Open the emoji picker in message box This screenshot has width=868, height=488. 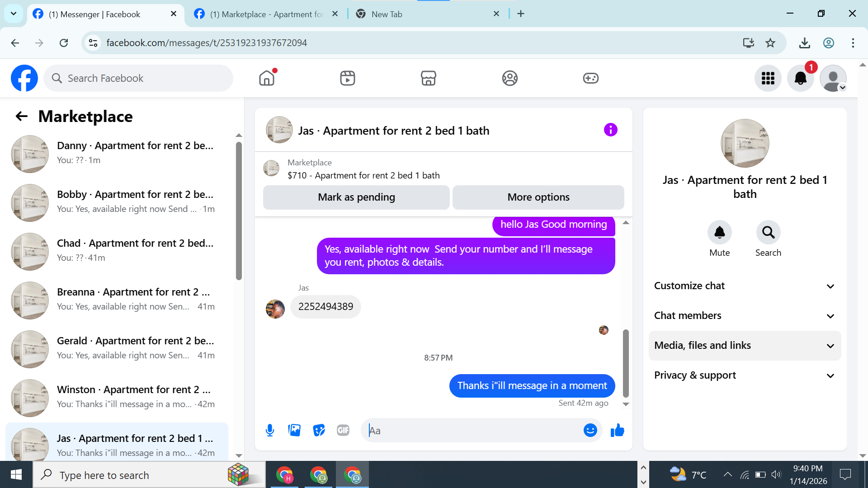590,430
